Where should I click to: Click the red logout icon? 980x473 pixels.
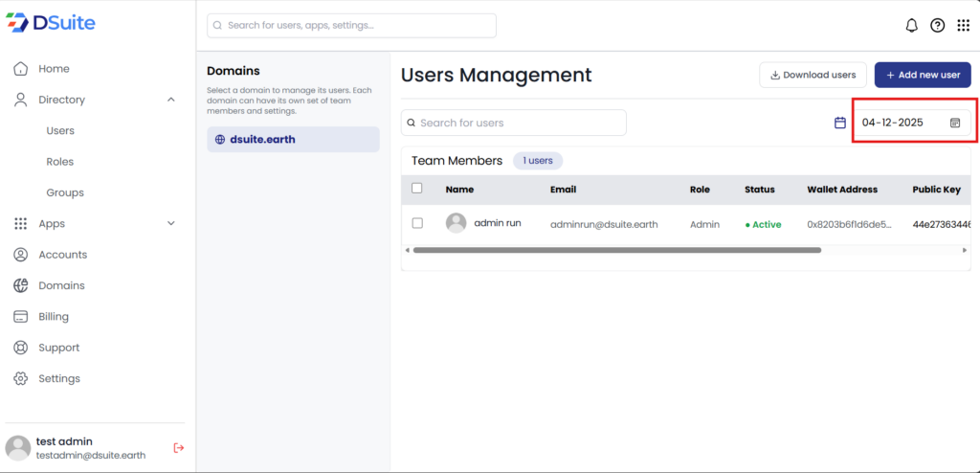[x=178, y=447]
